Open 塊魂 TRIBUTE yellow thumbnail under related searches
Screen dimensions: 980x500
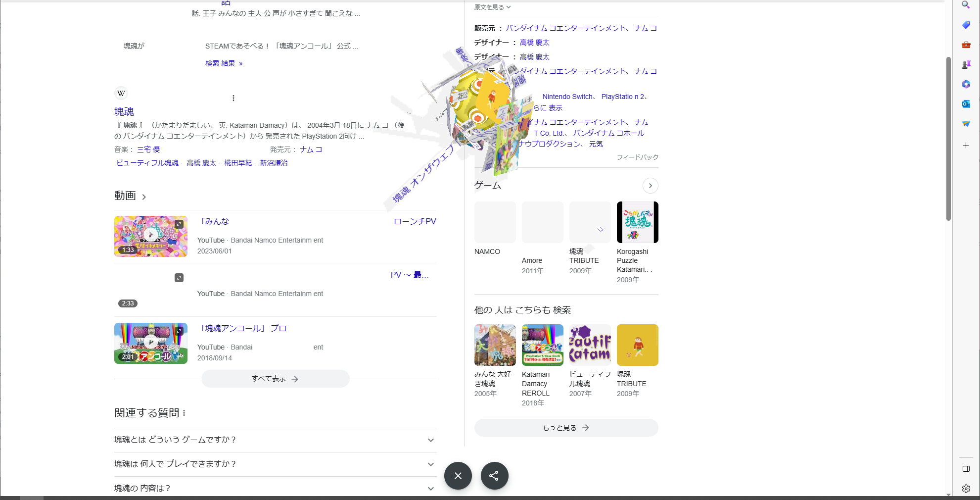pyautogui.click(x=638, y=345)
